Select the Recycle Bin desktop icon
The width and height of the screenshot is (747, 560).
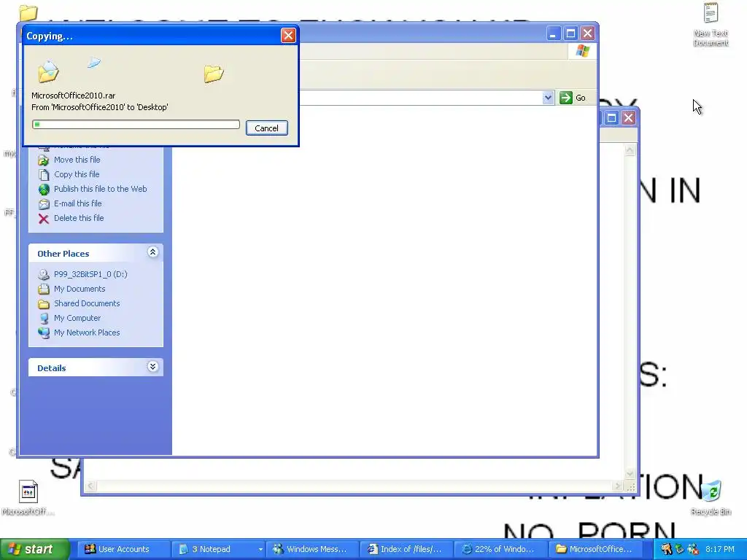pyautogui.click(x=711, y=498)
